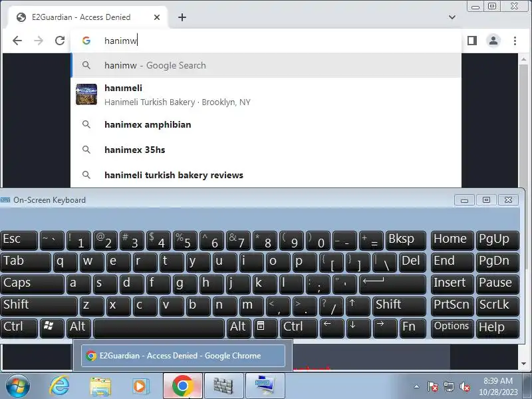Click the network tray icon
The width and height of the screenshot is (532, 399).
pos(449,386)
